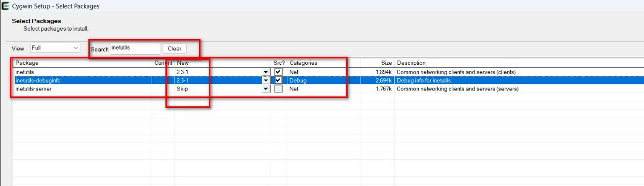
Task: Toggle Src checkbox for inetutils-debuginfo row
Action: 279,80
